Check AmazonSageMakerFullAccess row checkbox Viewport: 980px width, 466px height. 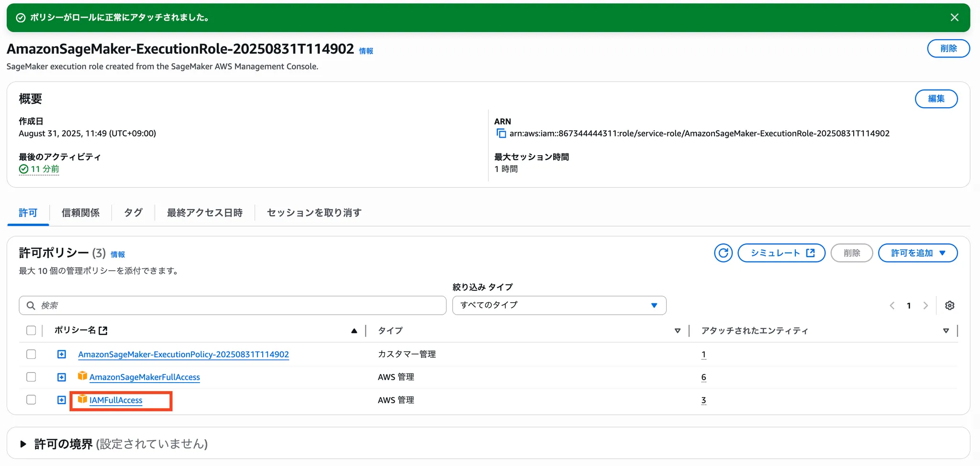(x=31, y=377)
